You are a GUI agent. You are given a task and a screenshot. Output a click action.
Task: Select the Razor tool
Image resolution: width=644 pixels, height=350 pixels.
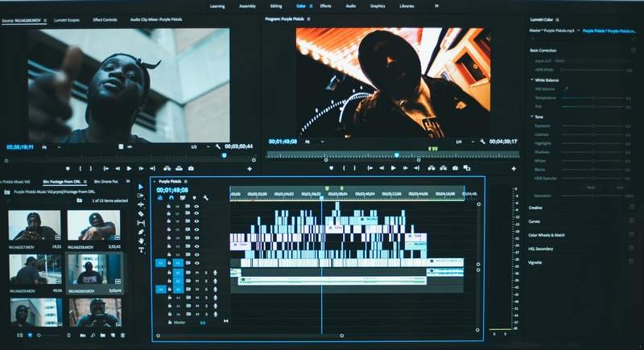coord(141,214)
